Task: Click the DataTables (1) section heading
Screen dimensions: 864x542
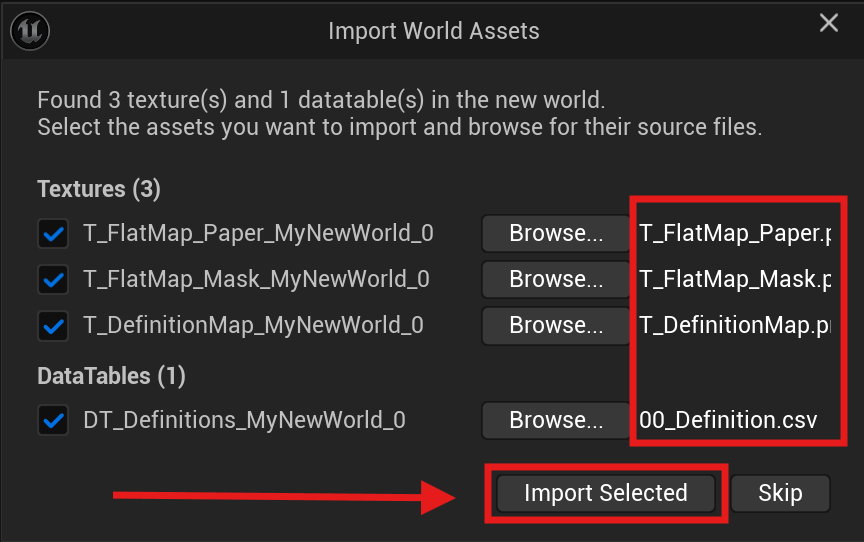Action: pyautogui.click(x=111, y=376)
